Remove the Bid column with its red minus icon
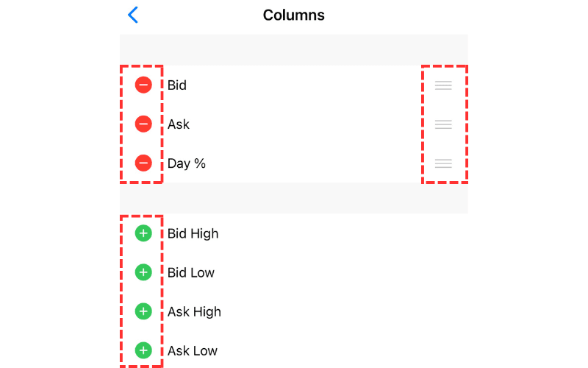 143,85
